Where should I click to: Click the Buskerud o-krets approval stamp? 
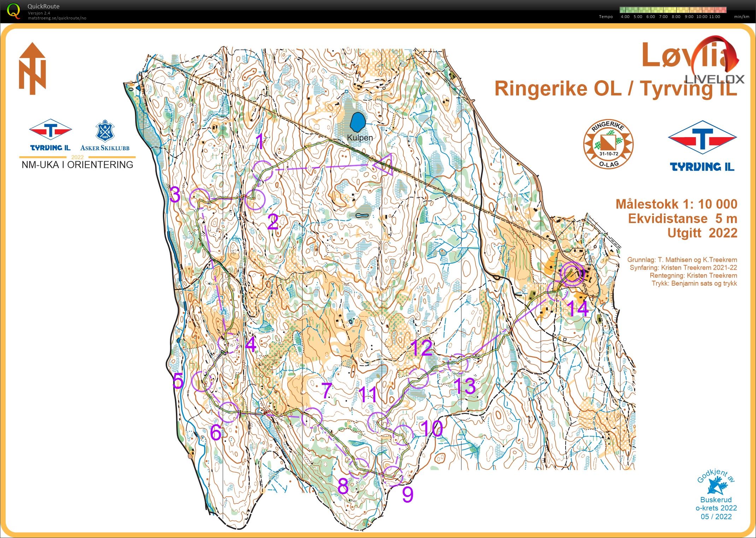(716, 495)
